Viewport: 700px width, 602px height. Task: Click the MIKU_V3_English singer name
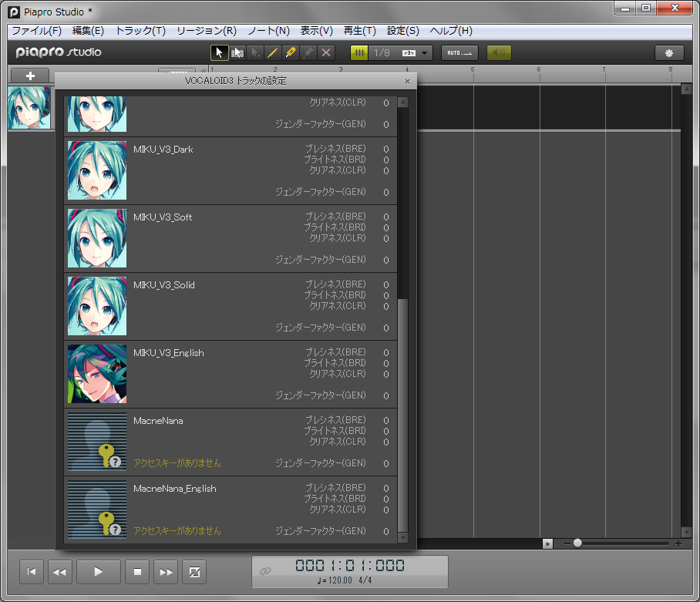pos(168,353)
